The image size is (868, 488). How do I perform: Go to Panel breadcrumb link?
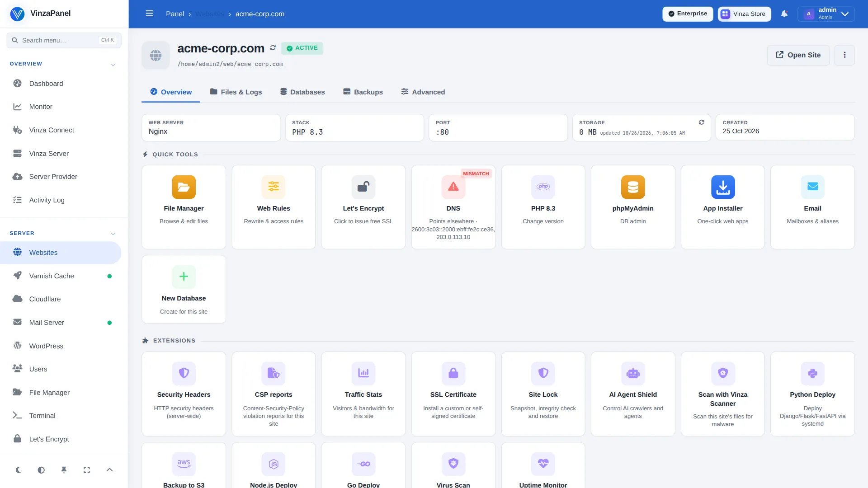[175, 14]
